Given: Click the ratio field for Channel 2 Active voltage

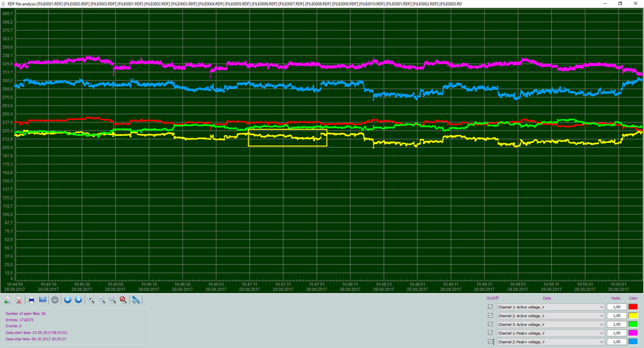Looking at the screenshot, I should [616, 316].
